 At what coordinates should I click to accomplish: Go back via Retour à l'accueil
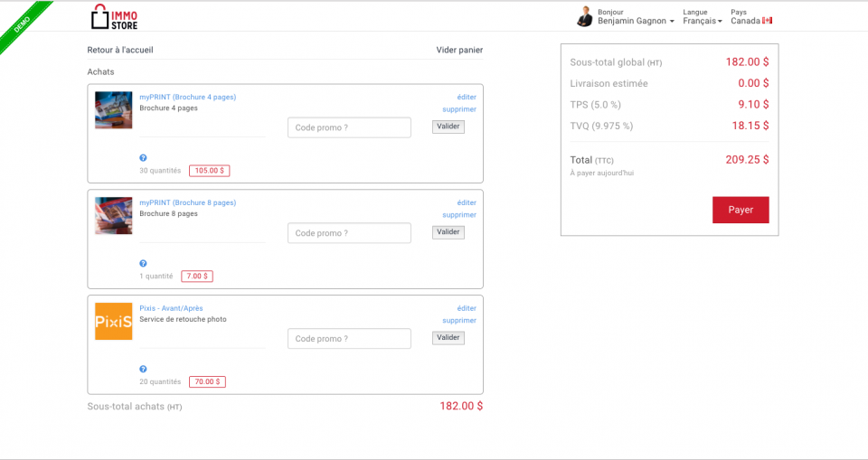tap(120, 50)
